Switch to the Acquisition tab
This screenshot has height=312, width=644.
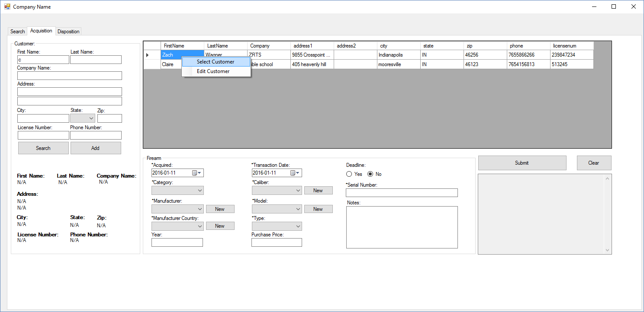(41, 31)
